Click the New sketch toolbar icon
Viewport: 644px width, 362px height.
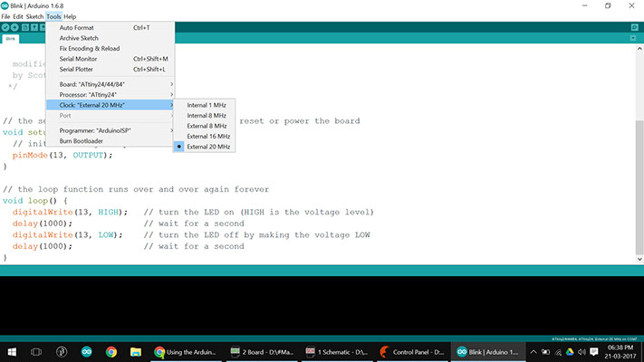25,27
